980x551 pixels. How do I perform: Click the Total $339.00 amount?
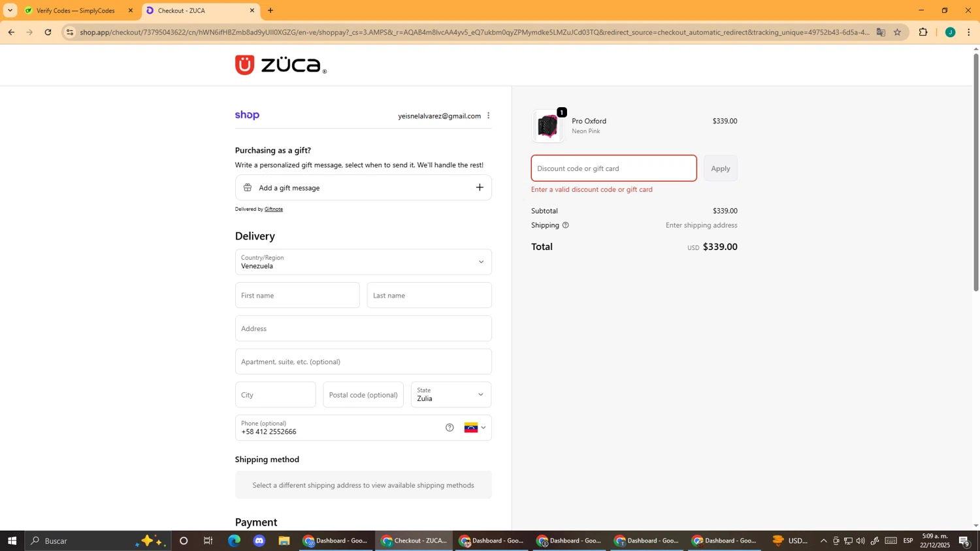[720, 247]
